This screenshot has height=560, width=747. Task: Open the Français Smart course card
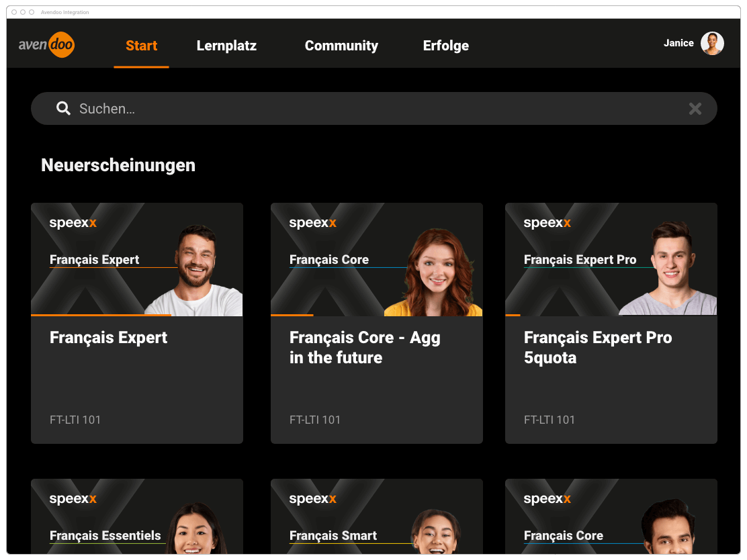click(376, 516)
